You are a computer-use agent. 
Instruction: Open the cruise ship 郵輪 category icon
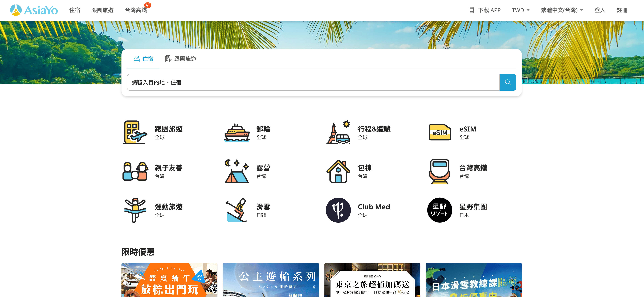237,133
